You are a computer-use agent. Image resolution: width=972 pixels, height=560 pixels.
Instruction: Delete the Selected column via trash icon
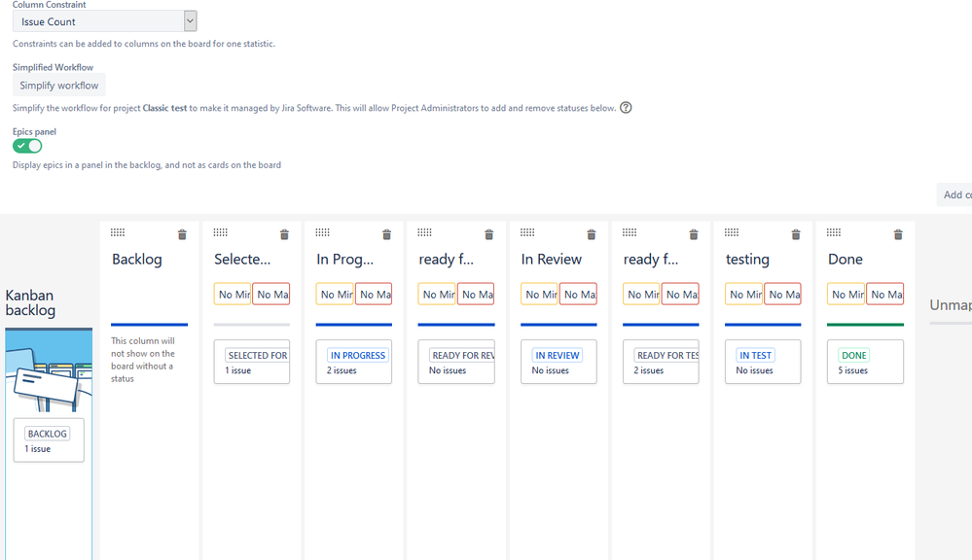click(x=284, y=234)
